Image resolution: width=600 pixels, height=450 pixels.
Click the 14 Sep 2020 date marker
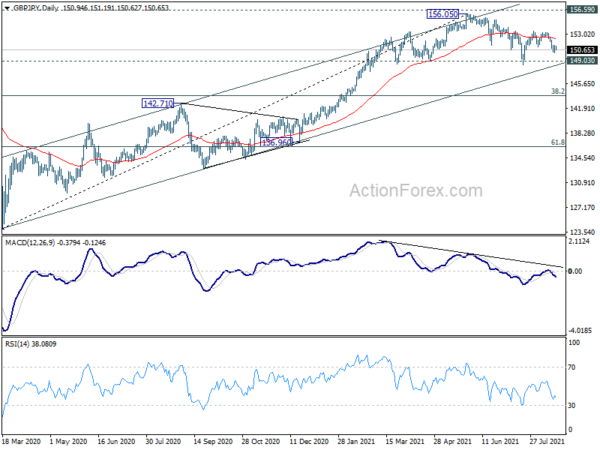213,442
